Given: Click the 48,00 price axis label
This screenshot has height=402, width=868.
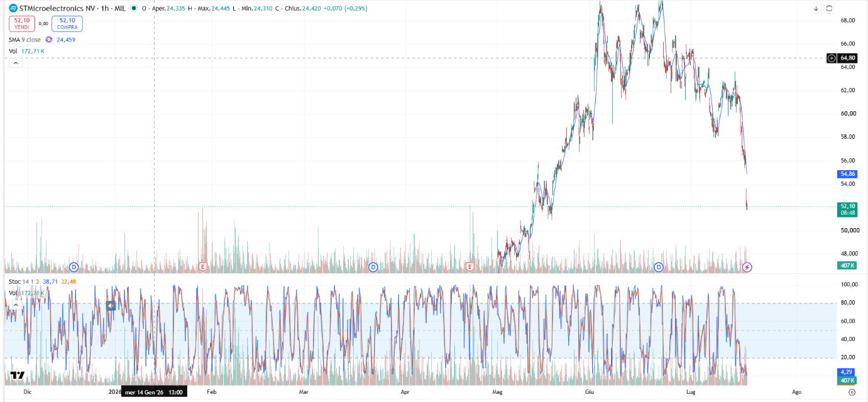Looking at the screenshot, I should pos(848,254).
